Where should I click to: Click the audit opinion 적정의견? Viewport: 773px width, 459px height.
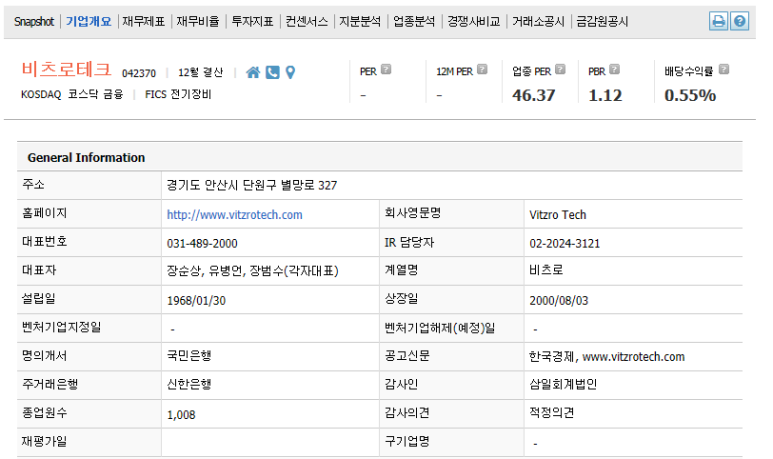pos(552,413)
